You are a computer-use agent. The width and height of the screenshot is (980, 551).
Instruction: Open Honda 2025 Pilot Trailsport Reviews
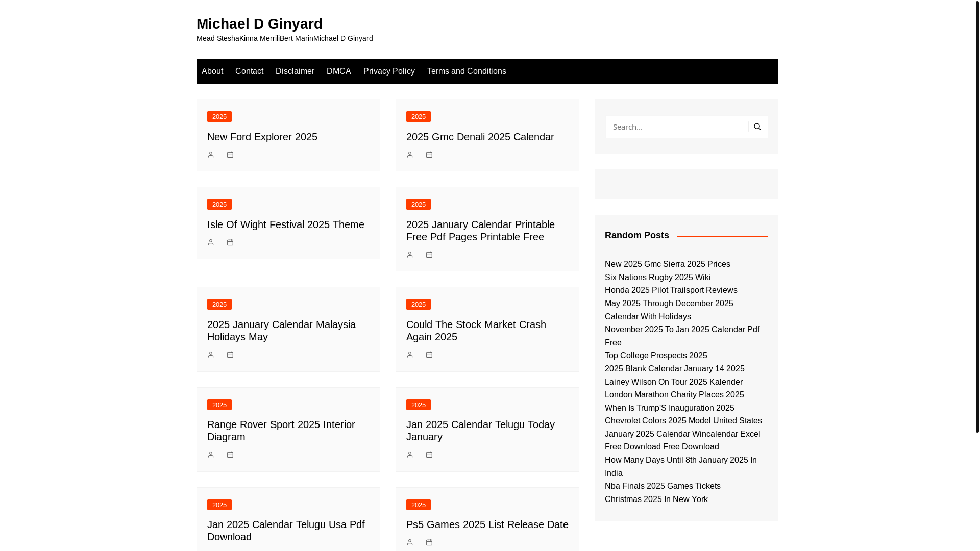click(x=671, y=290)
